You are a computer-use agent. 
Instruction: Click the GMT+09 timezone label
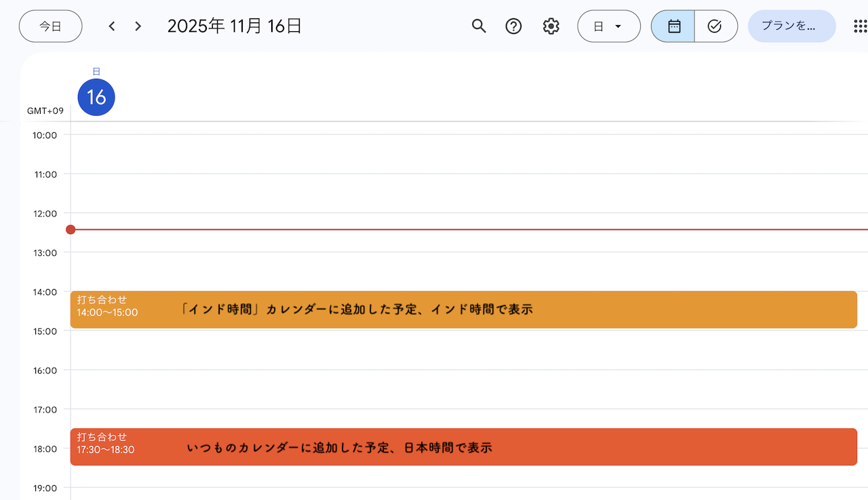(45, 111)
